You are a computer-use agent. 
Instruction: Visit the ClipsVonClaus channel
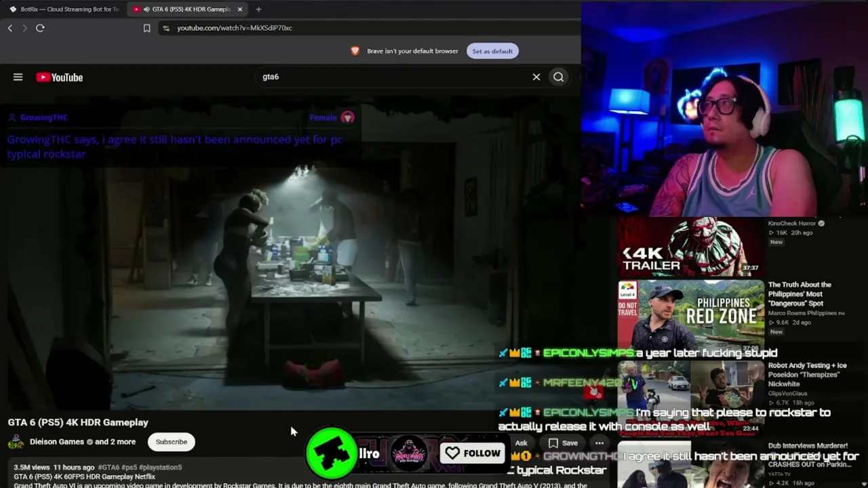[789, 393]
